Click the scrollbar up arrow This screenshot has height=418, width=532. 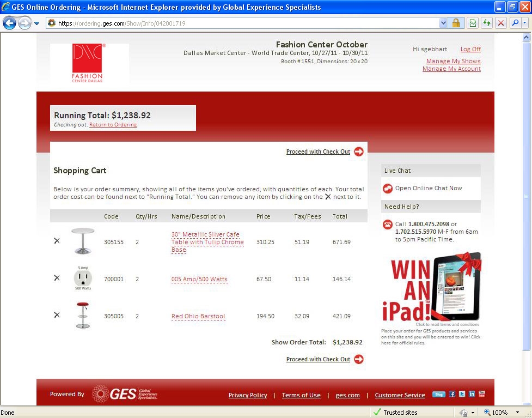(x=526, y=37)
